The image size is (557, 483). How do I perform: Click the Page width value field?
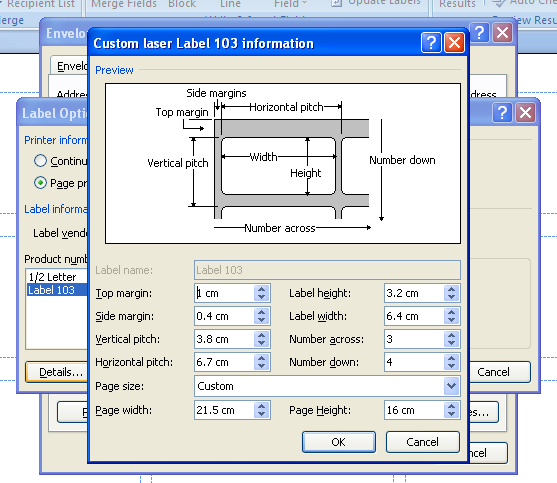pos(225,410)
